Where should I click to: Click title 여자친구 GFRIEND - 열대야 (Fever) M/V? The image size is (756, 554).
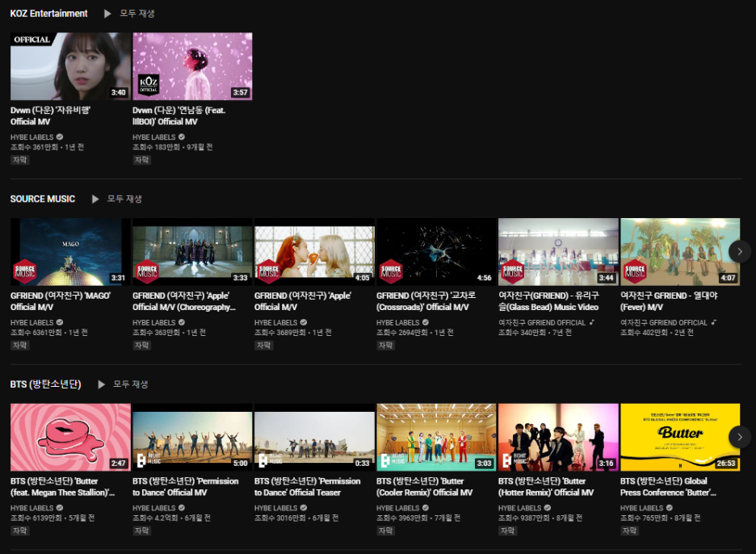[670, 301]
